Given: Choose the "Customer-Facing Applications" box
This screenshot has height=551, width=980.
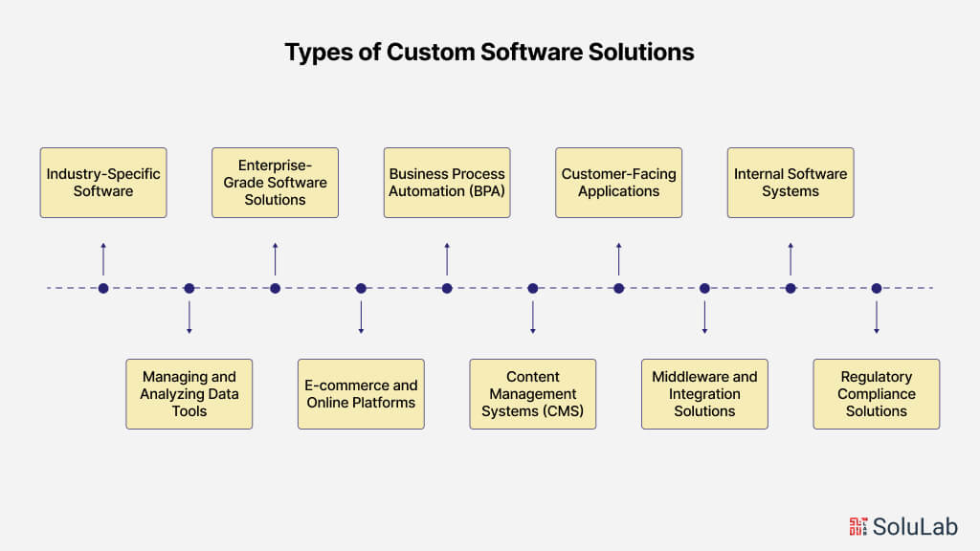Looking at the screenshot, I should click(x=619, y=183).
